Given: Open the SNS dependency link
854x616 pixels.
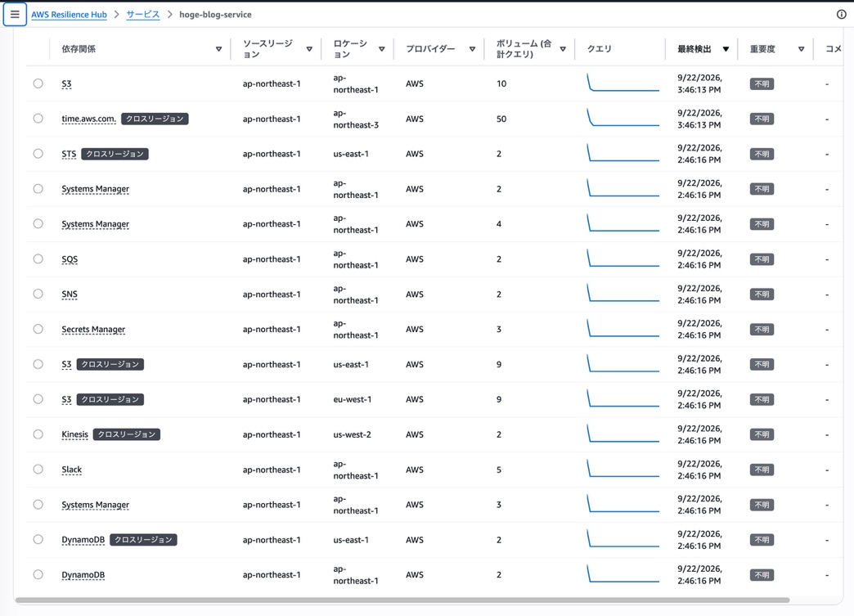Looking at the screenshot, I should [x=70, y=295].
